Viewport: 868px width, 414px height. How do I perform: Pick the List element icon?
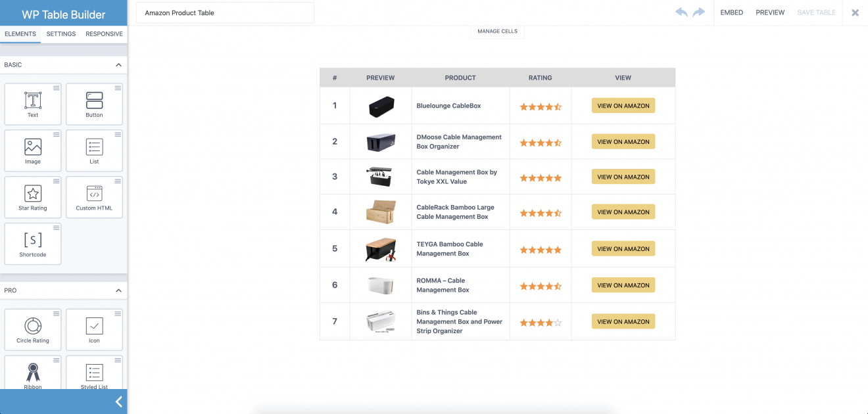(94, 150)
